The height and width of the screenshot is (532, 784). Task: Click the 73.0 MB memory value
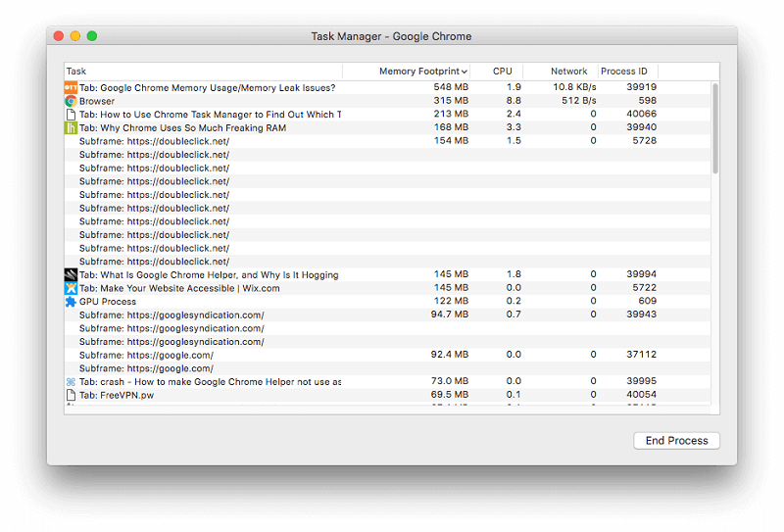coord(450,381)
